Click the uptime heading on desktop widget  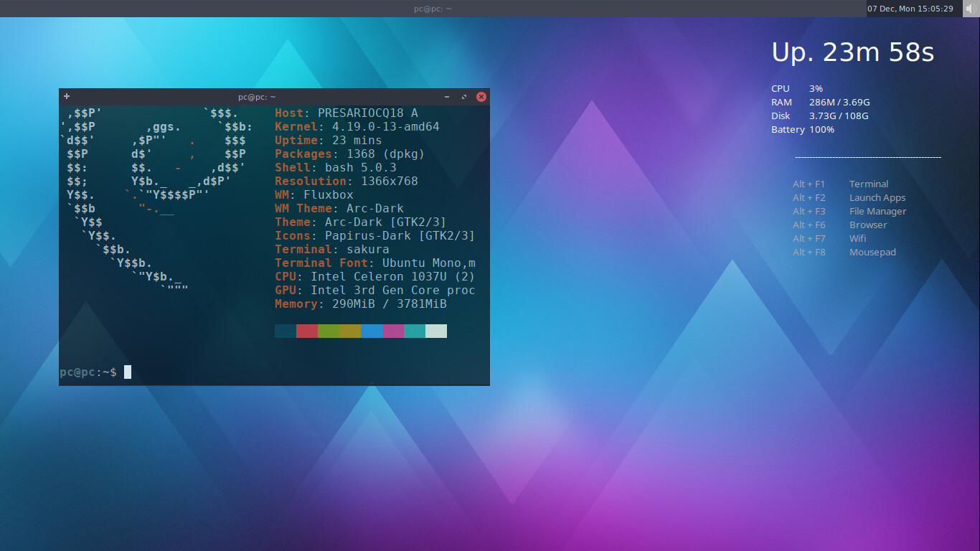[852, 52]
